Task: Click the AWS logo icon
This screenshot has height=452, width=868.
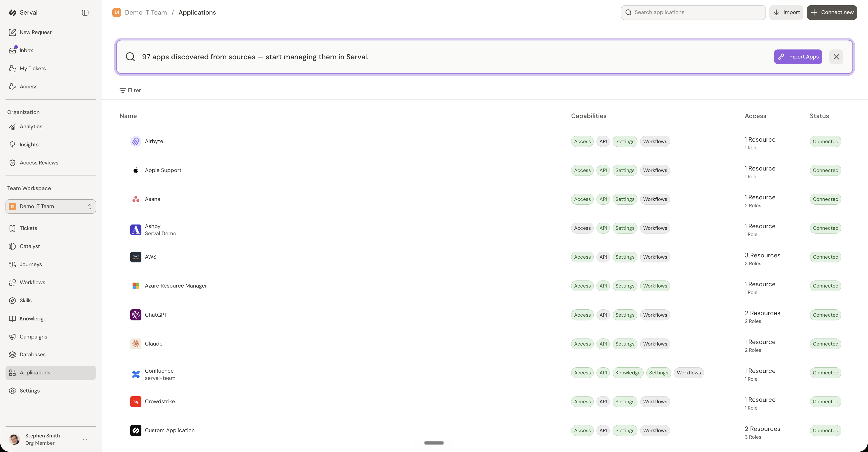Action: tap(136, 257)
